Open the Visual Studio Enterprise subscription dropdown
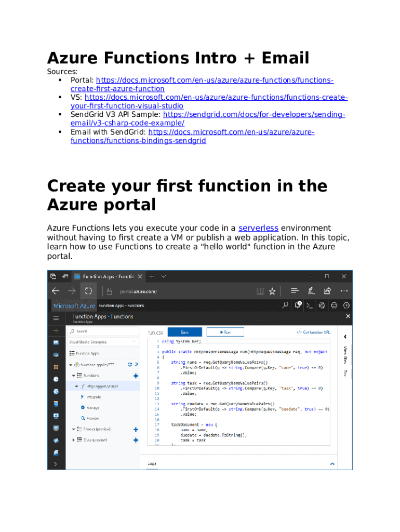Image resolution: width=400 pixels, height=532 pixels. [103, 342]
